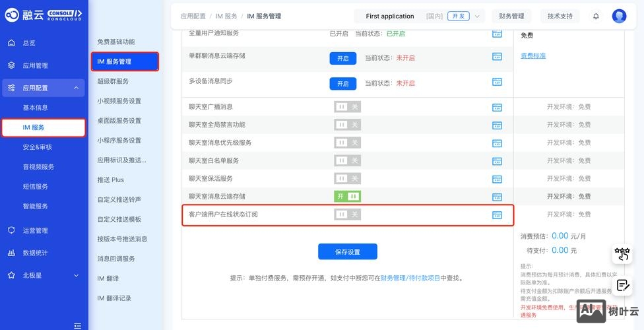Open 超级群服务 submenu item
This screenshot has width=644, height=330.
tap(113, 81)
